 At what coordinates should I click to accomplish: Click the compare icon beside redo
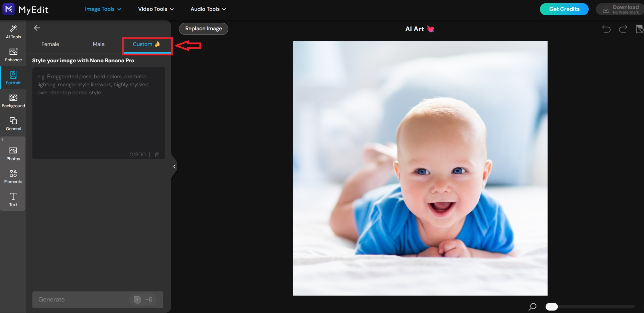tap(640, 29)
